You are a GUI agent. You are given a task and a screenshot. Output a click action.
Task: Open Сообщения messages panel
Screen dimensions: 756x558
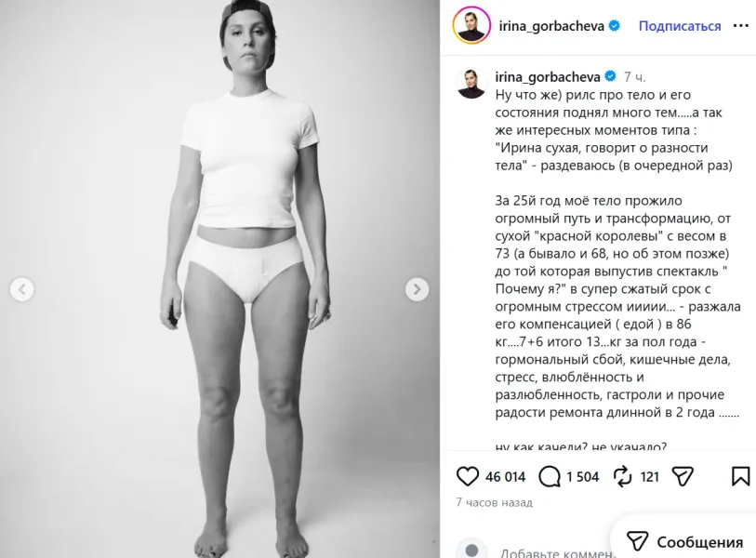click(684, 541)
